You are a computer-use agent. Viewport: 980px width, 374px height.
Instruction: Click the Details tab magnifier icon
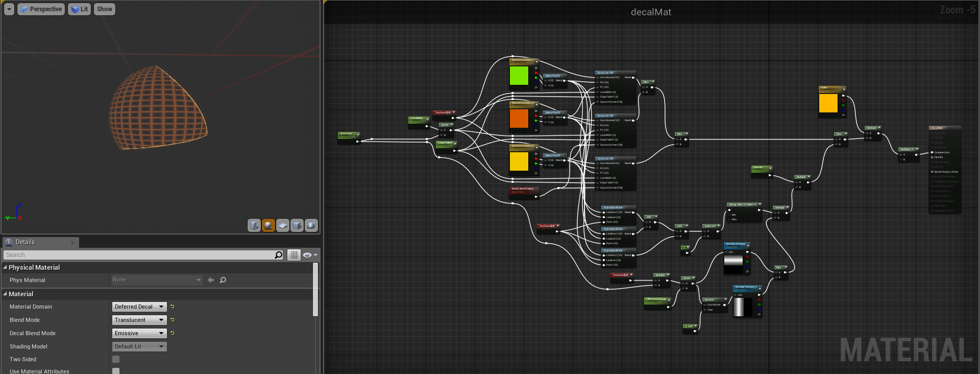[x=9, y=242]
